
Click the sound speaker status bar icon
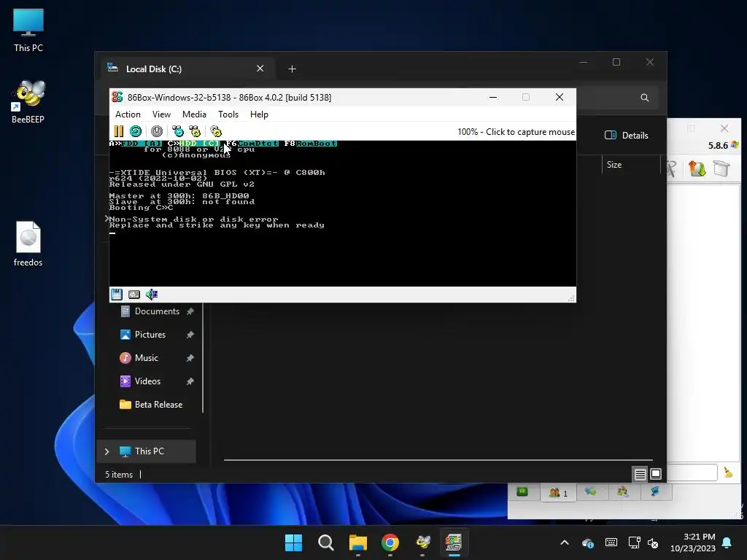click(x=152, y=295)
